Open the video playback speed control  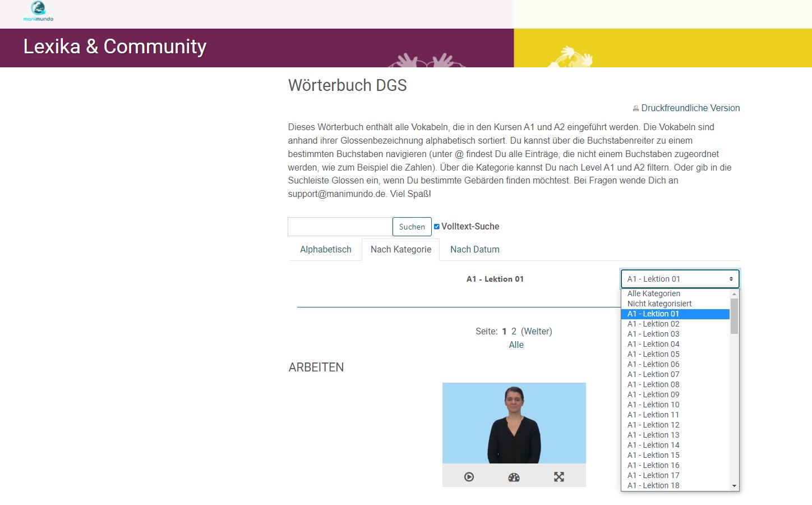(x=514, y=477)
